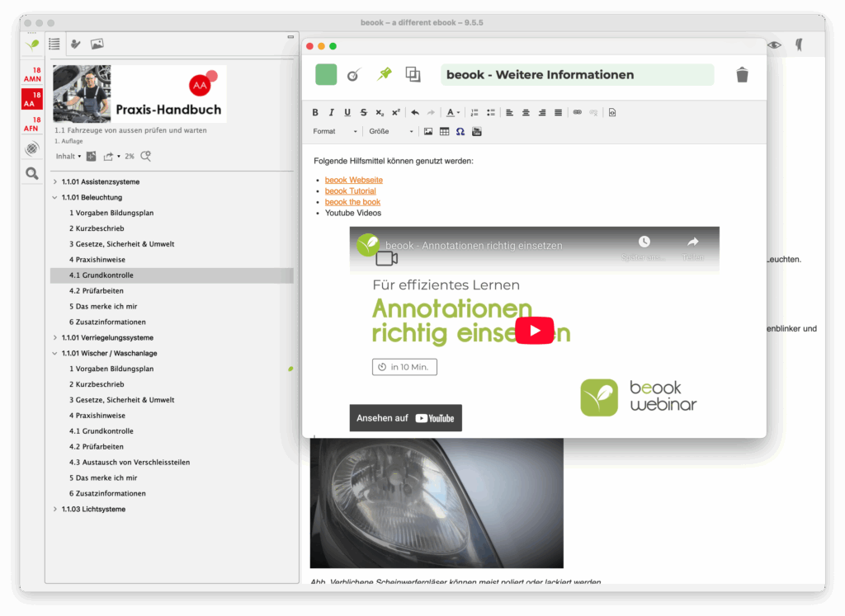Click the Praxis-Handbuch cover thumbnail
Image resolution: width=845 pixels, height=616 pixels.
pyautogui.click(x=139, y=94)
